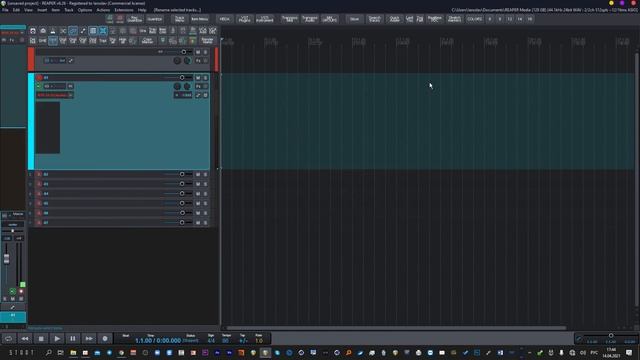Image resolution: width=640 pixels, height=360 pixels.
Task: Click the Quantize toolbar button
Action: point(155,19)
